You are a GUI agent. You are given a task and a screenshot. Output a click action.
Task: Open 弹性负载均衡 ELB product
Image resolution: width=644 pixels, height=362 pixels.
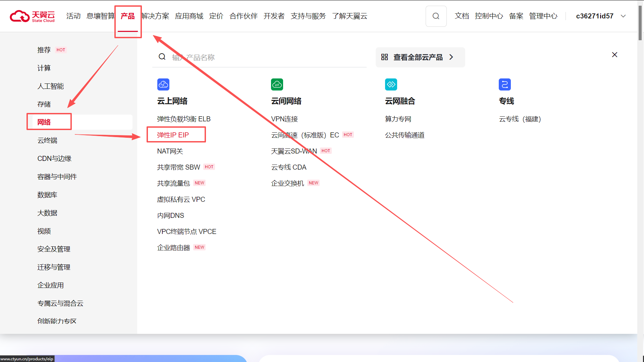click(x=184, y=119)
